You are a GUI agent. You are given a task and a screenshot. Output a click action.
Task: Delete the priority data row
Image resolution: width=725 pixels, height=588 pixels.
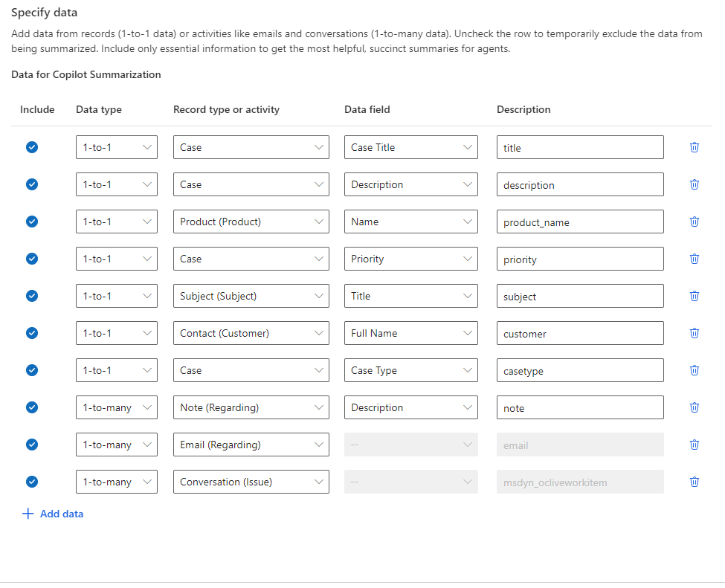coord(695,259)
